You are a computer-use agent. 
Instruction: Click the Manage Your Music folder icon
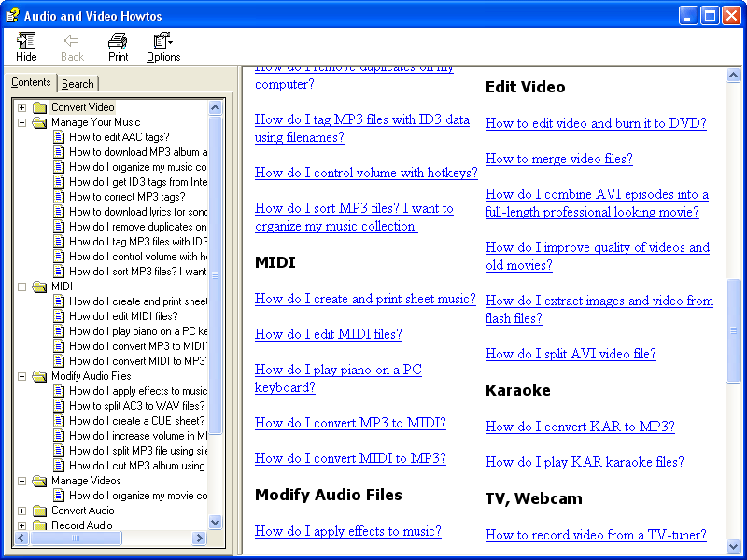pyautogui.click(x=39, y=122)
